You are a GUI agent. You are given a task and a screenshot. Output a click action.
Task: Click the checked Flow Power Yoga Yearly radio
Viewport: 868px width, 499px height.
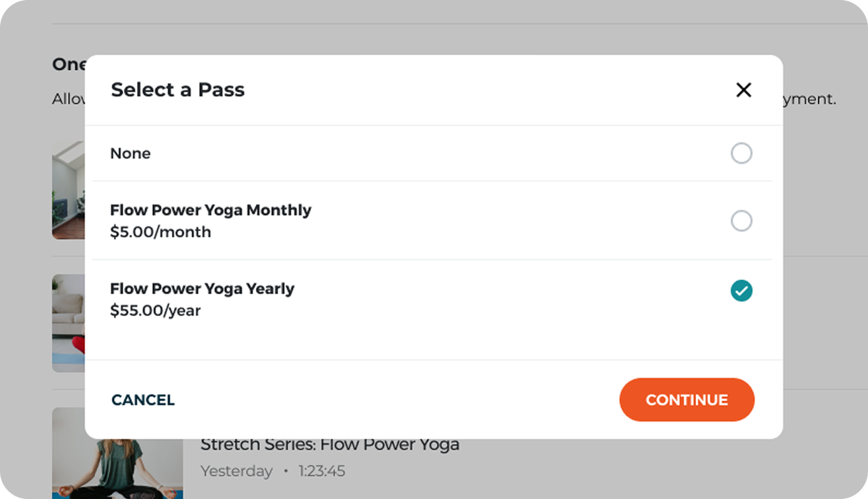click(741, 291)
